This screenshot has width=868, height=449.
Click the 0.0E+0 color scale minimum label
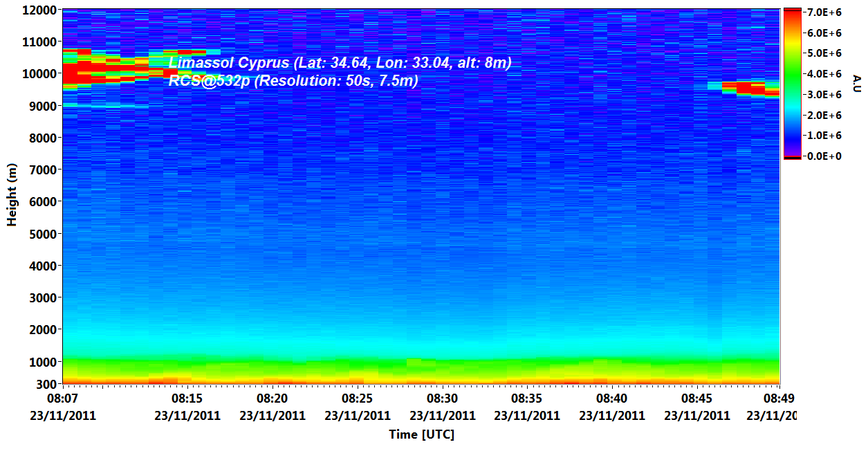coord(824,156)
